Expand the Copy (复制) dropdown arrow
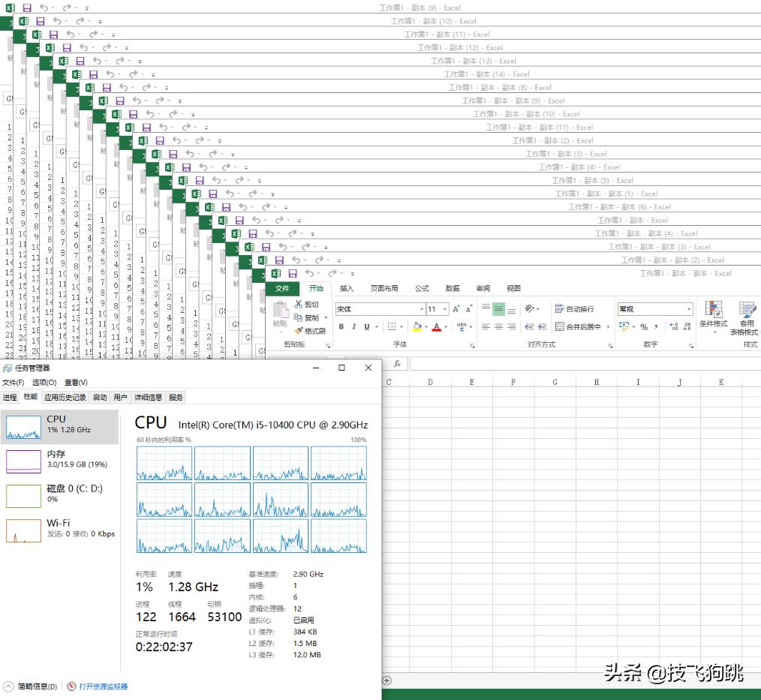 [326, 318]
